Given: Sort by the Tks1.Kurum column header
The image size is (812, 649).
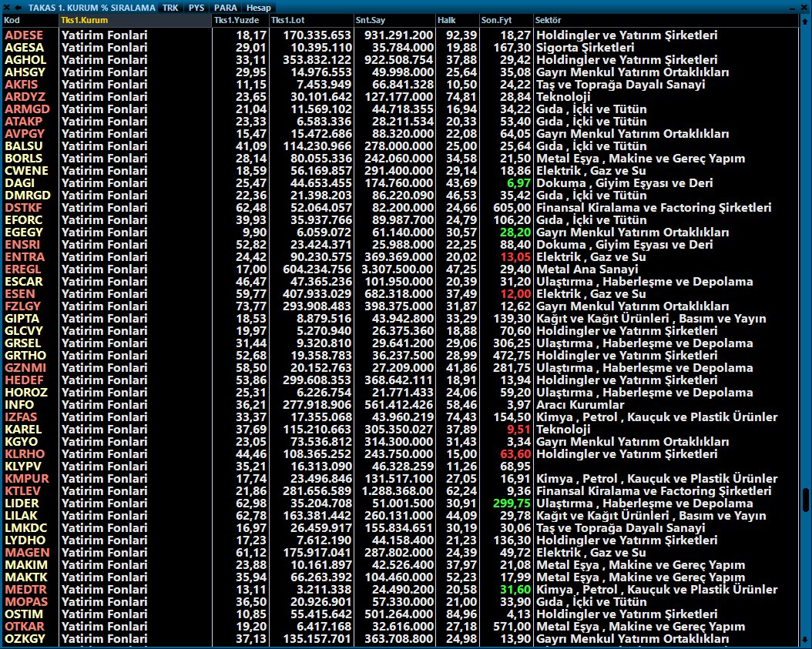Looking at the screenshot, I should [x=136, y=20].
